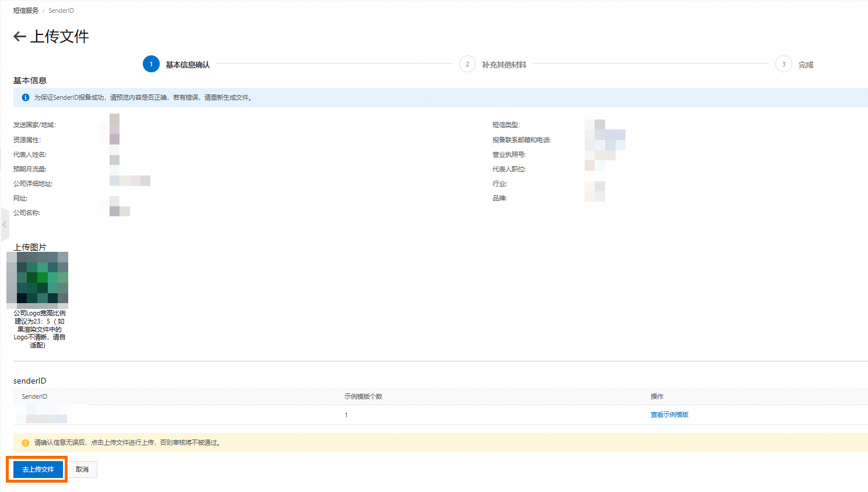Click the 上传图片 section heading
Screen dimensions: 868x492
click(x=30, y=247)
